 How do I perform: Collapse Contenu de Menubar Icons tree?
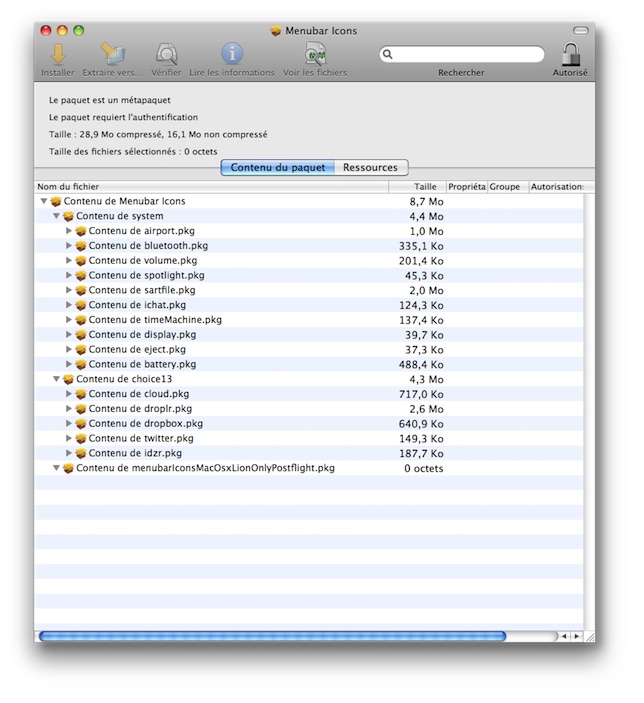44,201
